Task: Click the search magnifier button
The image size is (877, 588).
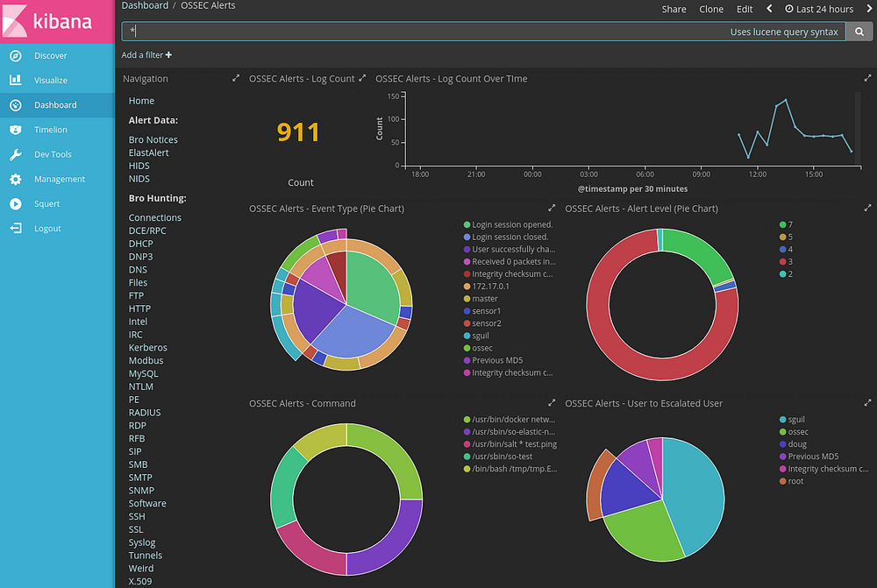Action: point(859,32)
